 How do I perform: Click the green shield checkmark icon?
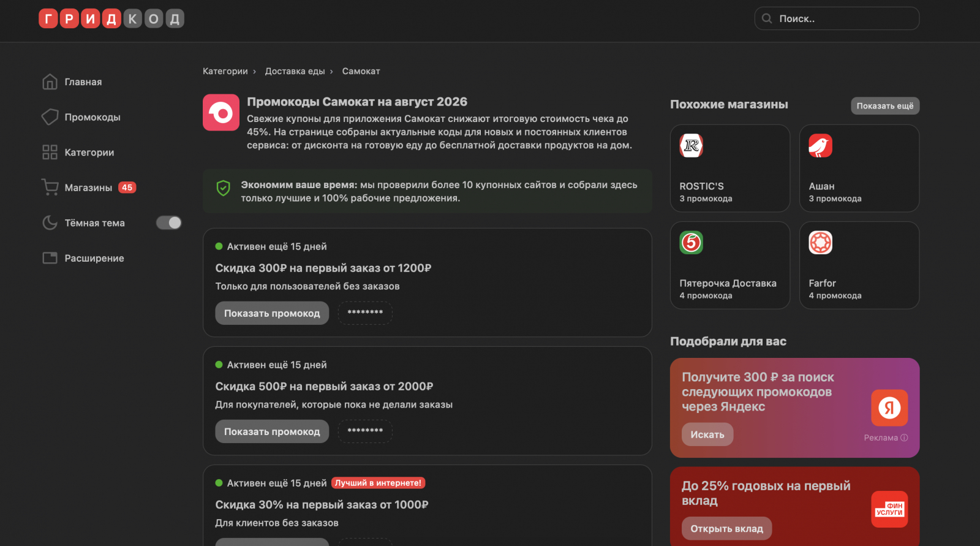224,188
